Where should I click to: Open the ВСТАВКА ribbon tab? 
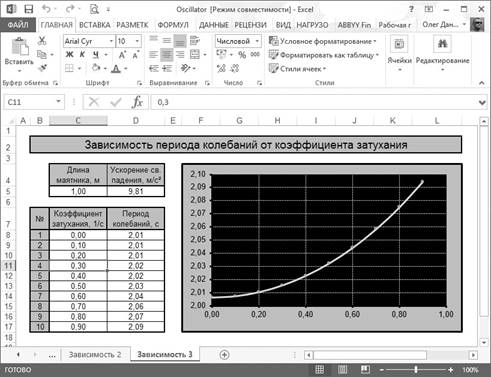point(95,25)
